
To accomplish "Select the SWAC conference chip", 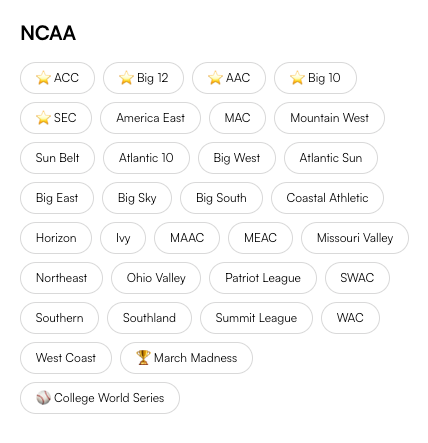I will (357, 278).
